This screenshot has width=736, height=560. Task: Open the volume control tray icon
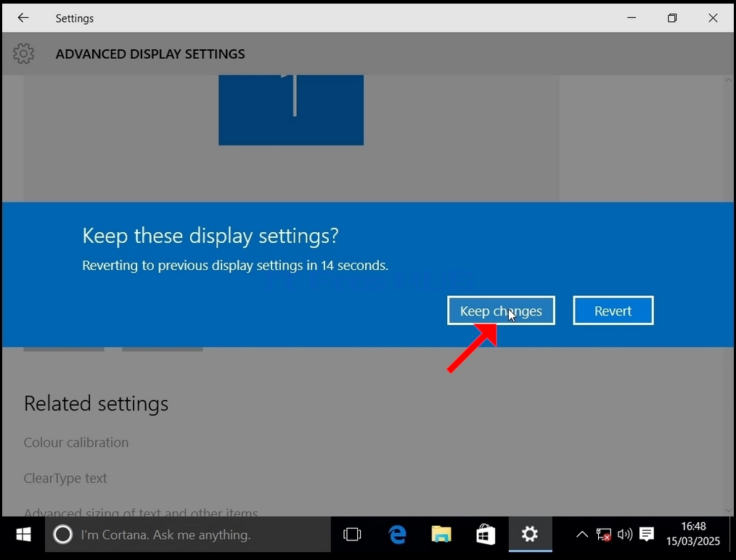point(625,534)
